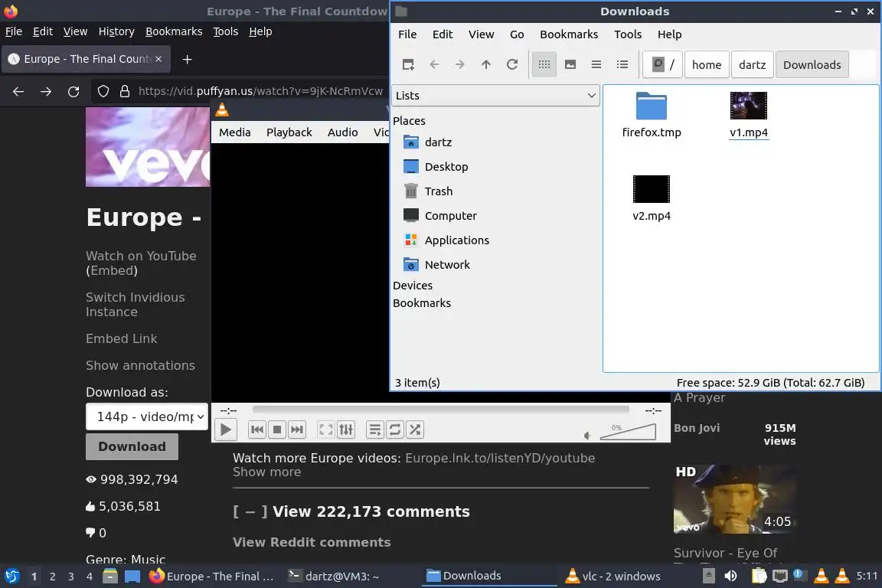Click the home path button
Screen dimensions: 882x588
(x=707, y=65)
